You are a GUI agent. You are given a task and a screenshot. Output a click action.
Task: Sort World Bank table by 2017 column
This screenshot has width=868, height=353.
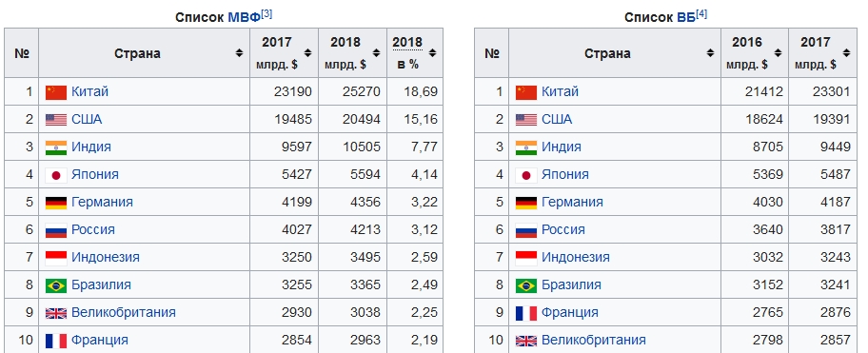click(846, 53)
